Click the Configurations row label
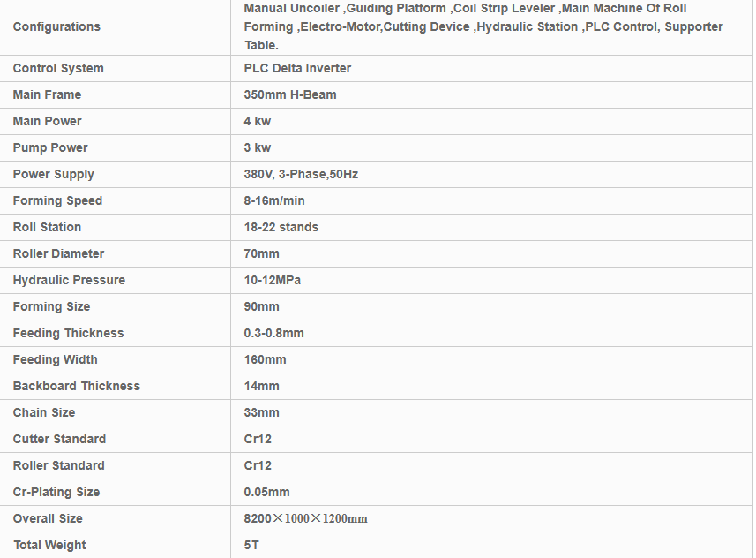 [56, 26]
